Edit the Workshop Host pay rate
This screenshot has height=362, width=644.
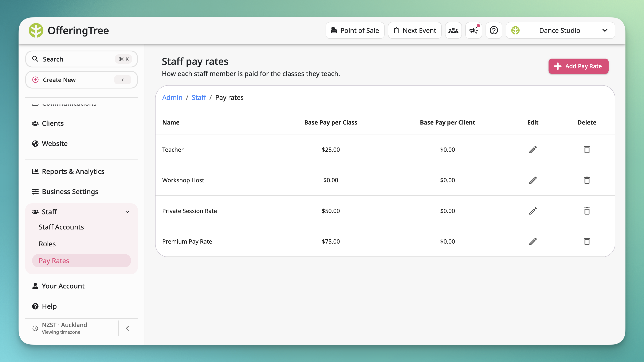pyautogui.click(x=533, y=180)
